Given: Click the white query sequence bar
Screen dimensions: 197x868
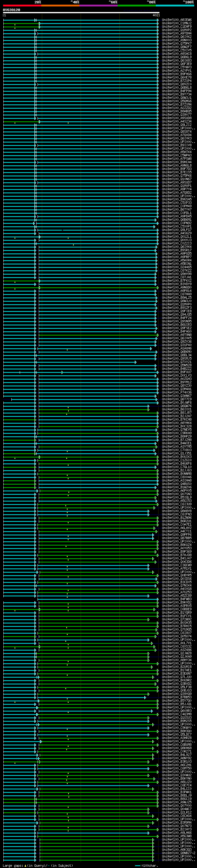Looking at the screenshot, I should [81, 12].
